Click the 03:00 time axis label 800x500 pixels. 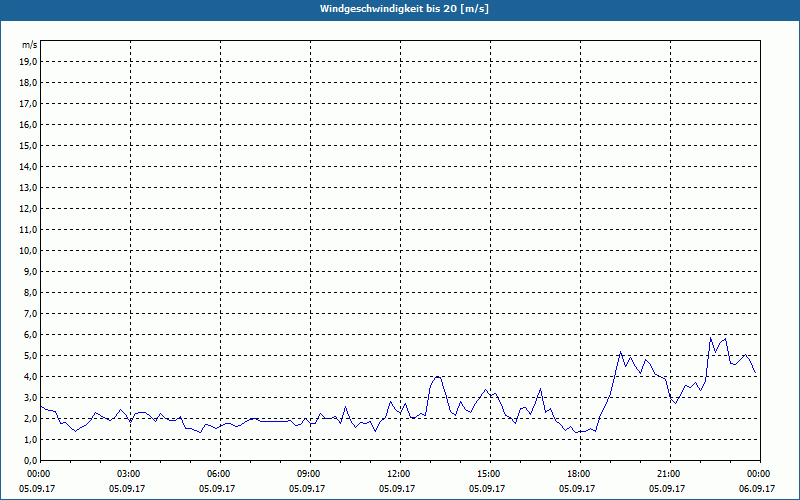tap(130, 474)
